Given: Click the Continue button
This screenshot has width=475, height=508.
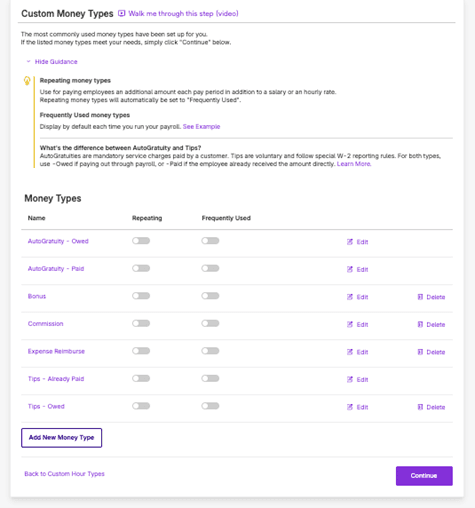Looking at the screenshot, I should point(424,476).
